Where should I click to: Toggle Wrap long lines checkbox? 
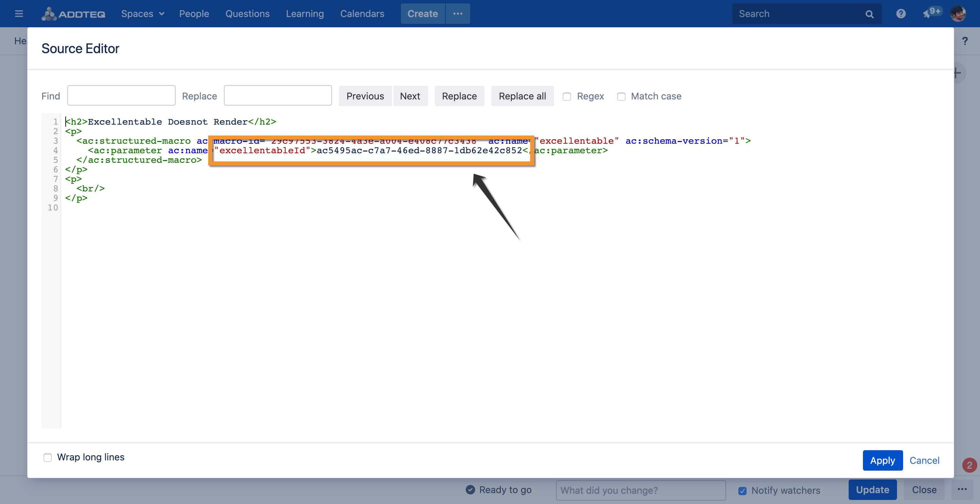48,457
